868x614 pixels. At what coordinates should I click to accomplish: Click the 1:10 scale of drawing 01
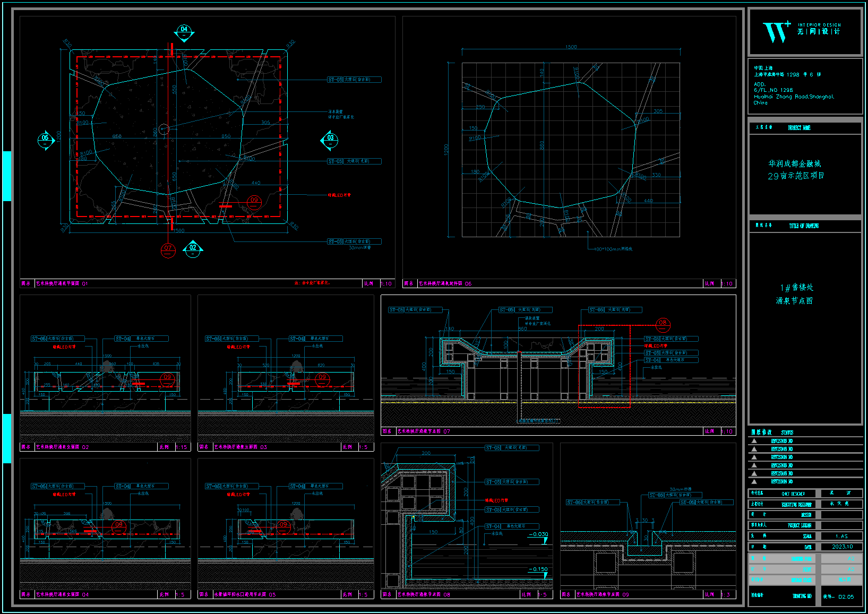coord(386,283)
